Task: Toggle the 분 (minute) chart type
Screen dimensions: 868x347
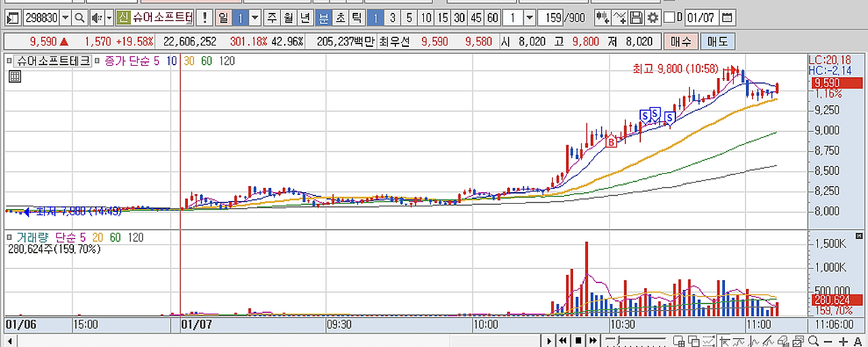Action: [323, 18]
